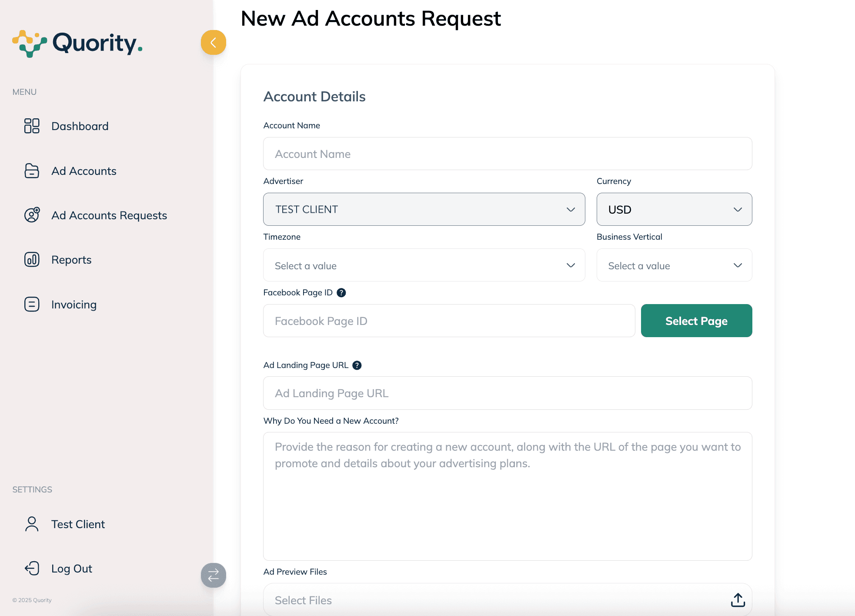Click the Why Do You Need textarea
Viewport: 855px width, 616px height.
click(508, 496)
